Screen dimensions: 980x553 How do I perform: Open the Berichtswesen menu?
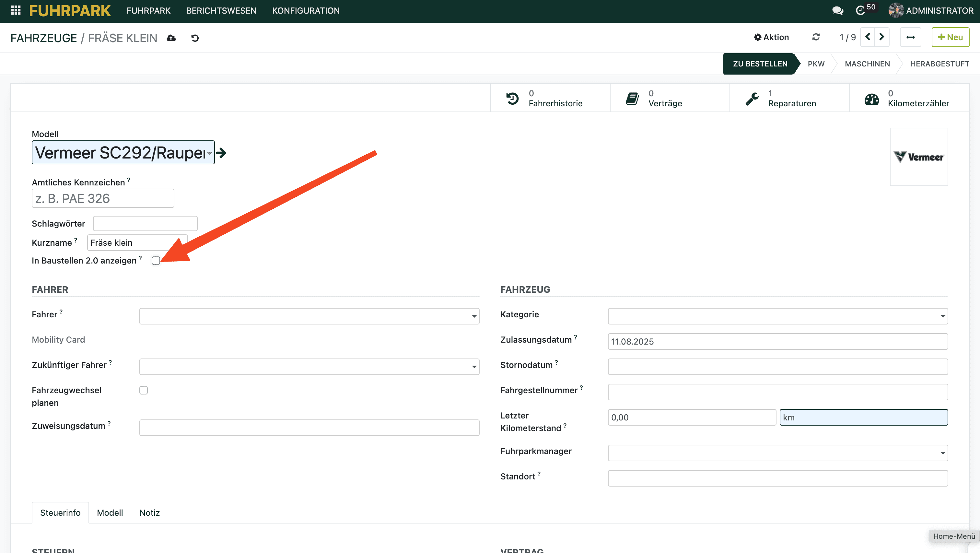point(221,10)
